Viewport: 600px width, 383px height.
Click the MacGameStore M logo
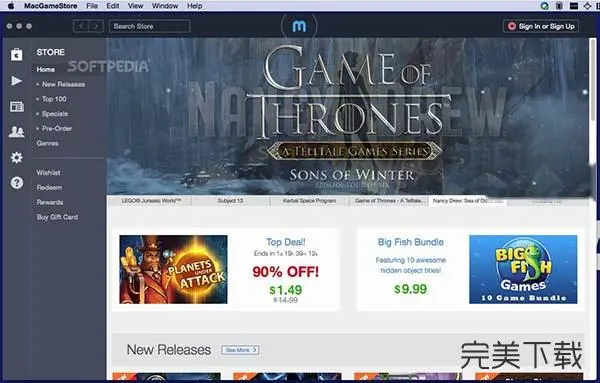pyautogui.click(x=299, y=26)
